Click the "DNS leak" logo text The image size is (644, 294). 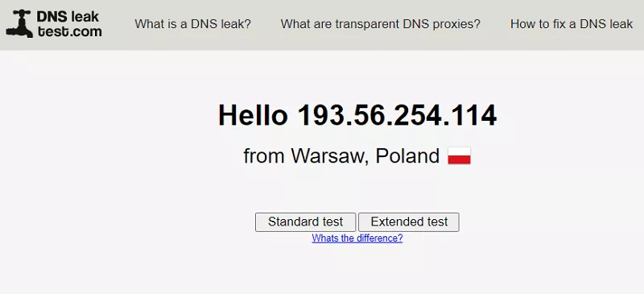(68, 16)
